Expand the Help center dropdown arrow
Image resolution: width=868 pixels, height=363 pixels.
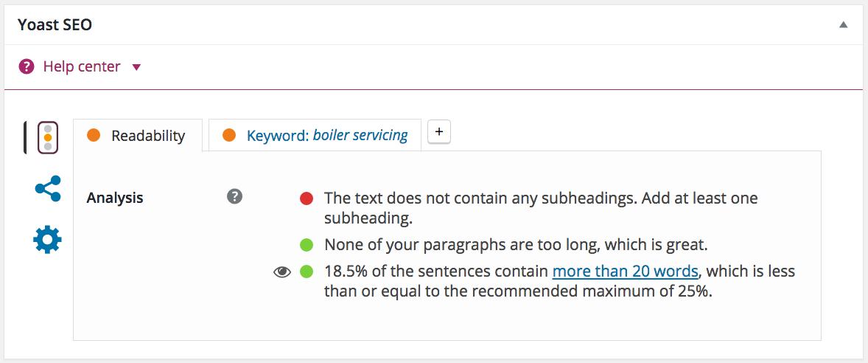[136, 67]
